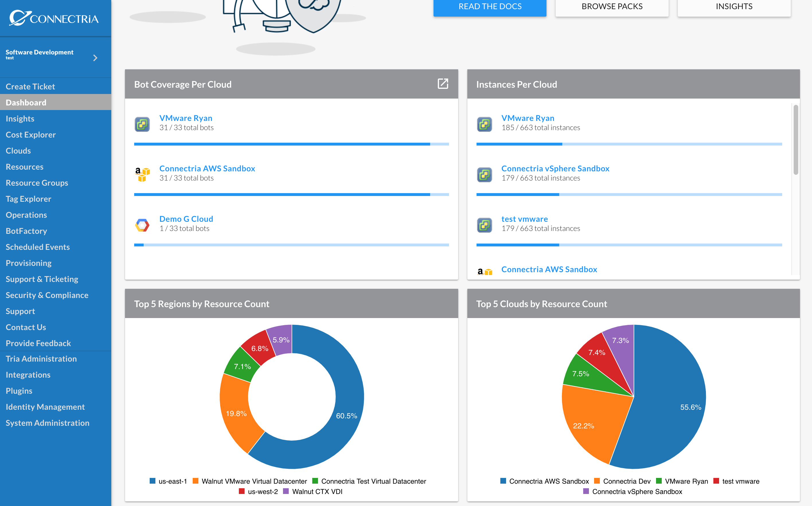
Task: Toggle Walnut VMware Virtual Datacenter legend swatch
Action: [196, 481]
